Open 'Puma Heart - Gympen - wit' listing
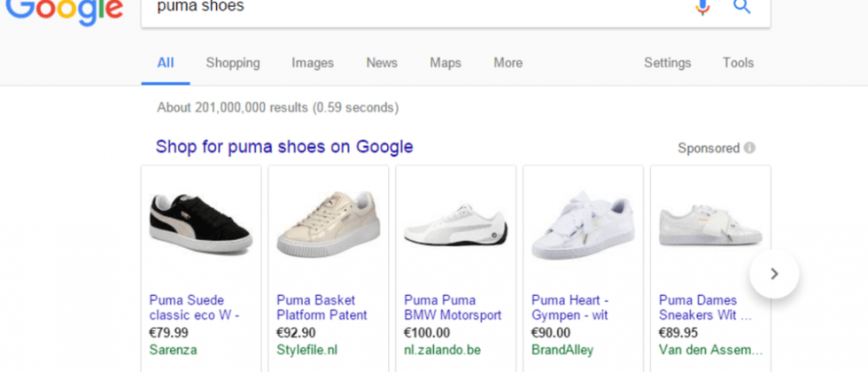The width and height of the screenshot is (868, 372). (x=570, y=308)
